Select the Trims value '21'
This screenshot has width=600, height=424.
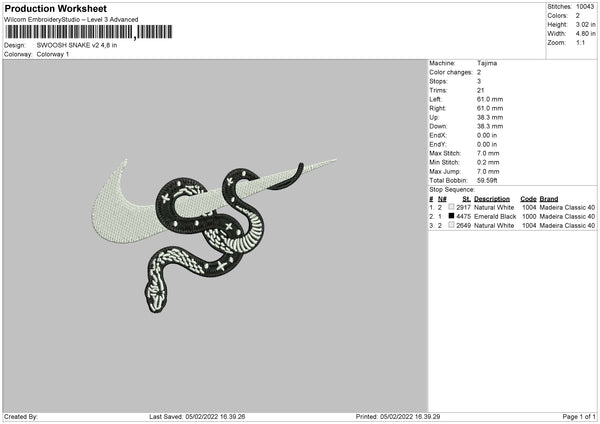pos(481,90)
